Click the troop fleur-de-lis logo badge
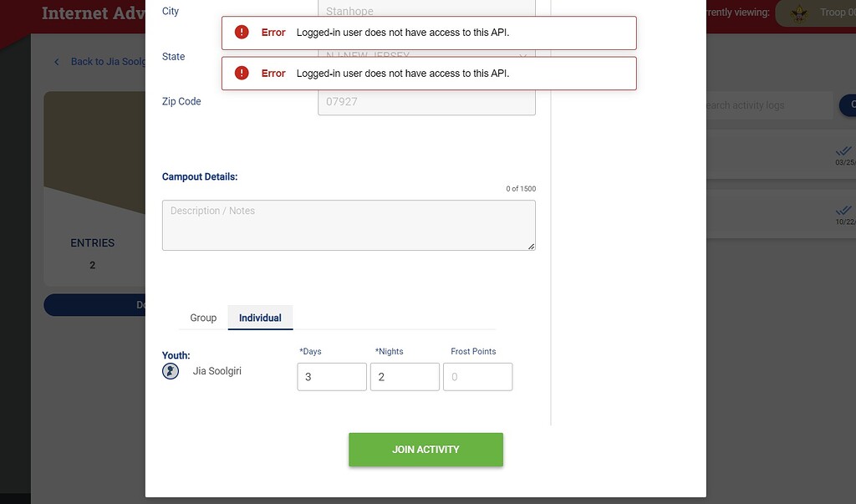856x504 pixels. pyautogui.click(x=799, y=13)
